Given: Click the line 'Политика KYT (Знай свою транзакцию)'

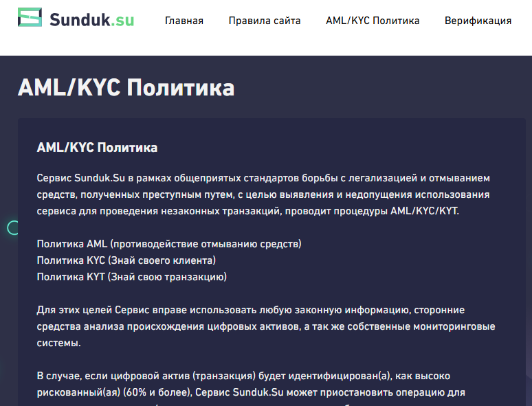Looking at the screenshot, I should 132,277.
